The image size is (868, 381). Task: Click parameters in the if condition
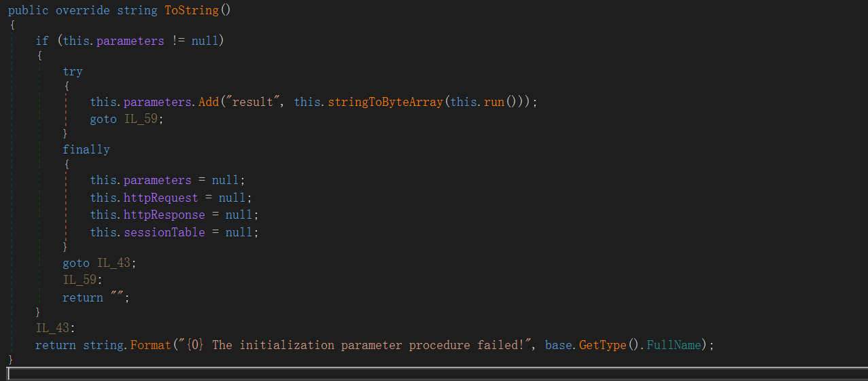coord(130,41)
